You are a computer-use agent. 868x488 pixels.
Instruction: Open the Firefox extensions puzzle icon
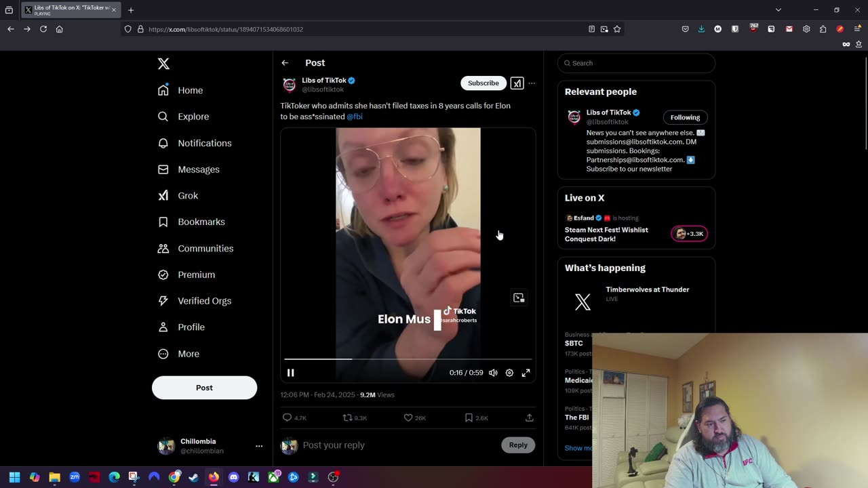(823, 29)
